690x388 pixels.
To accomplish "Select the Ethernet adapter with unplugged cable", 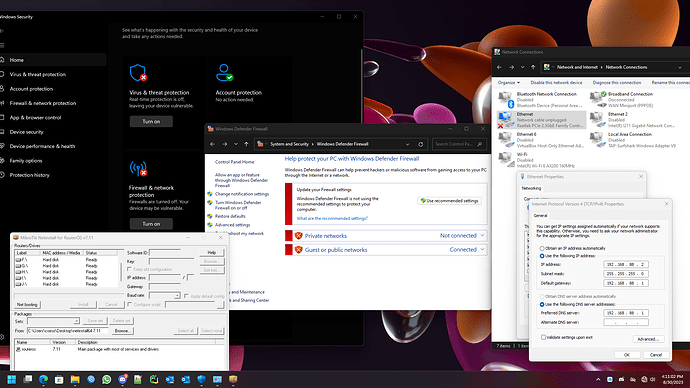I will pyautogui.click(x=542, y=120).
